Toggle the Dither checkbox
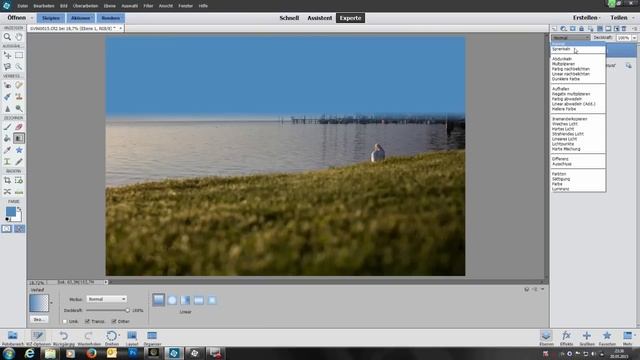640x360 pixels. (114, 322)
